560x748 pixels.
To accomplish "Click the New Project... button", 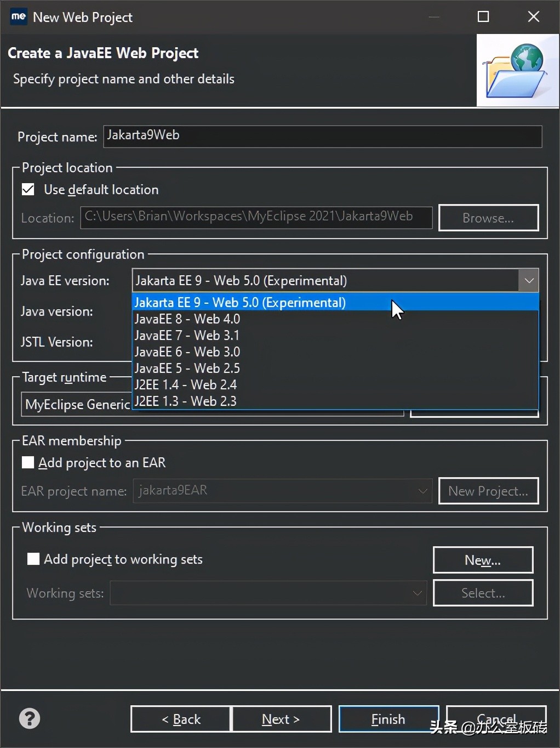I will [x=488, y=491].
